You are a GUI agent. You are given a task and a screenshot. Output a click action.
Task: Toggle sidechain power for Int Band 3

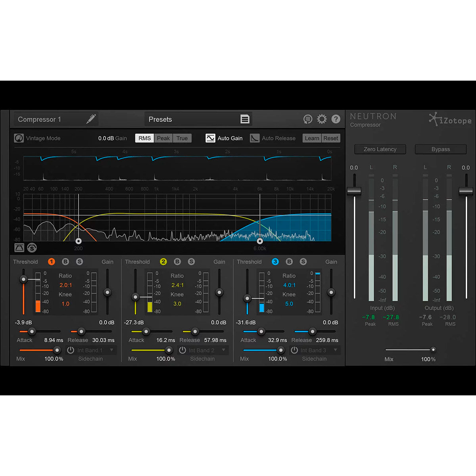(294, 350)
